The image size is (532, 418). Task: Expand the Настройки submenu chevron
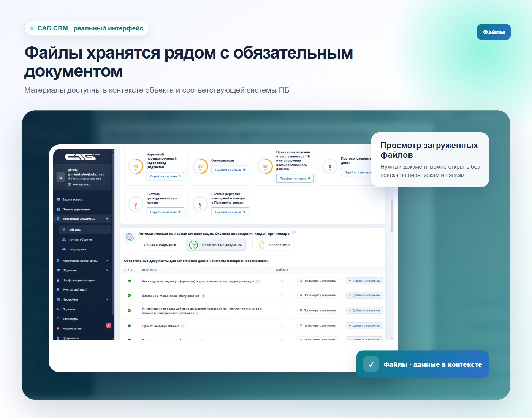[x=107, y=299]
